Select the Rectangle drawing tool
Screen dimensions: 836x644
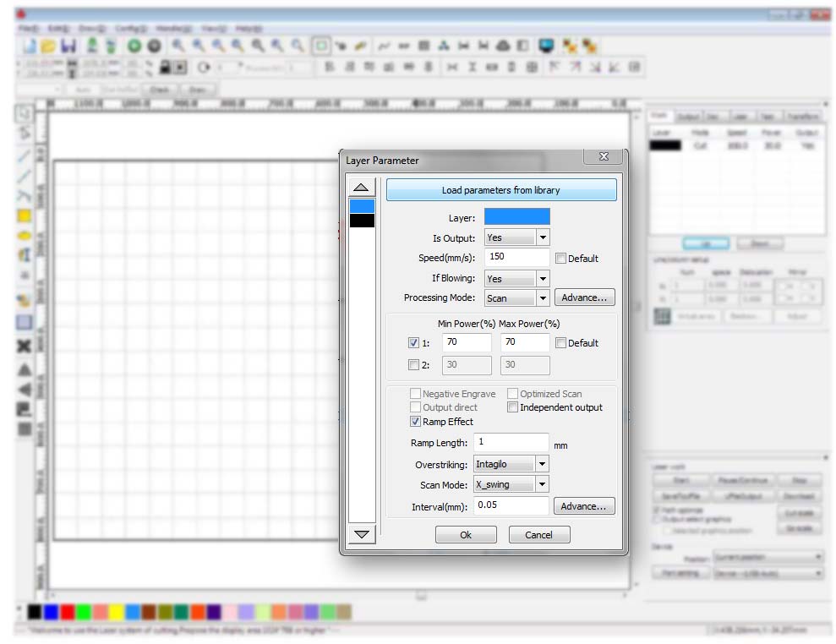point(21,217)
